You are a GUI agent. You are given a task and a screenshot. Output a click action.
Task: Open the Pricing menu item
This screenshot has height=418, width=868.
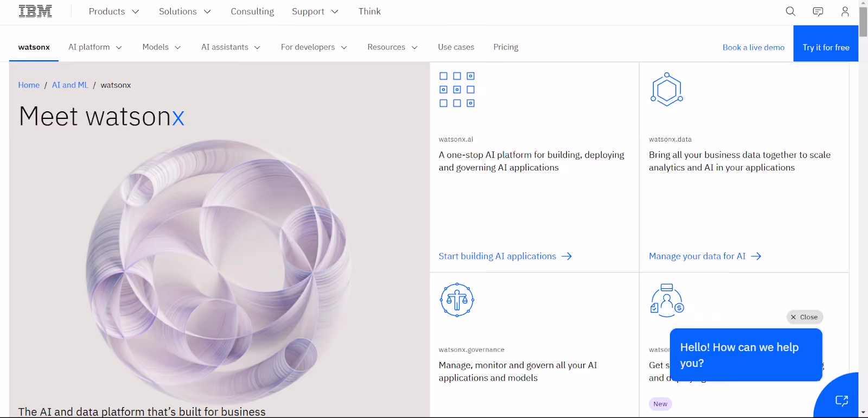pyautogui.click(x=506, y=47)
